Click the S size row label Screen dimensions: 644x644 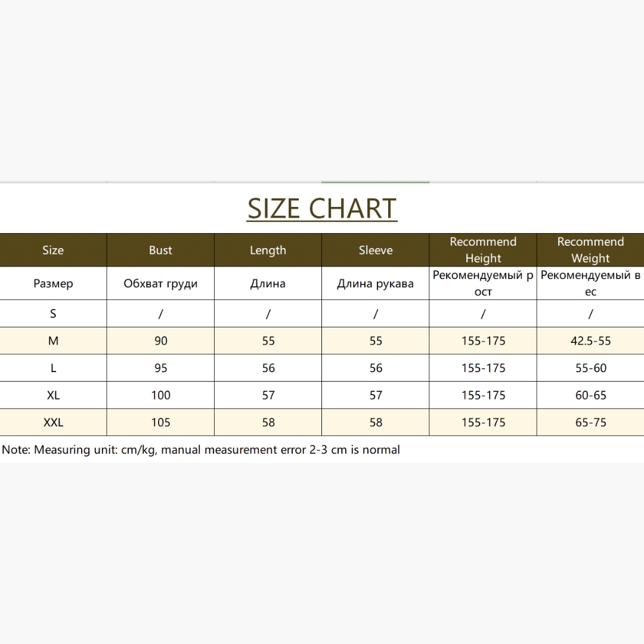pos(53,314)
